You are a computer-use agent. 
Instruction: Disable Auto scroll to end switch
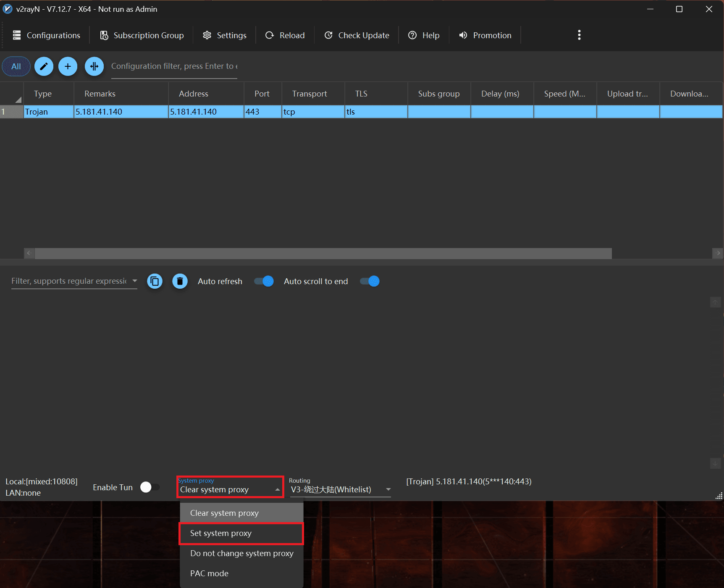pos(370,281)
